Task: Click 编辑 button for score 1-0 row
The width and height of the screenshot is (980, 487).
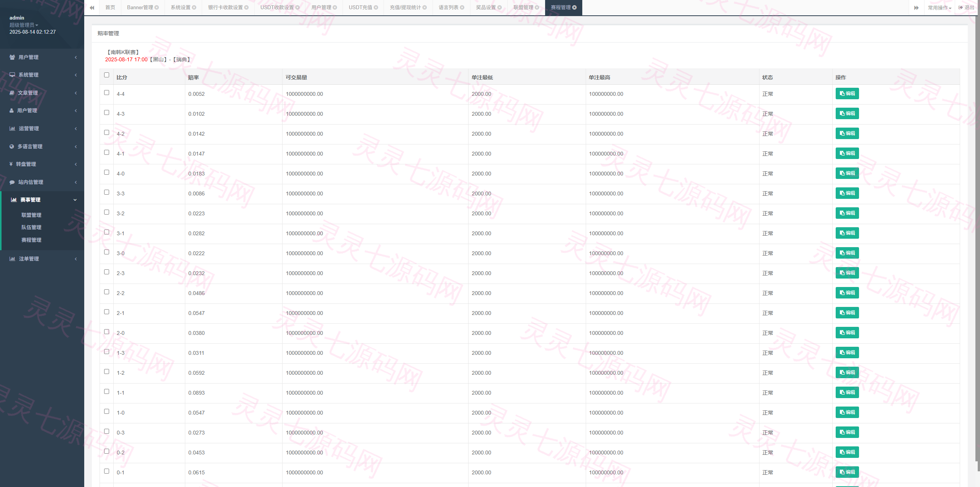Action: pos(847,412)
